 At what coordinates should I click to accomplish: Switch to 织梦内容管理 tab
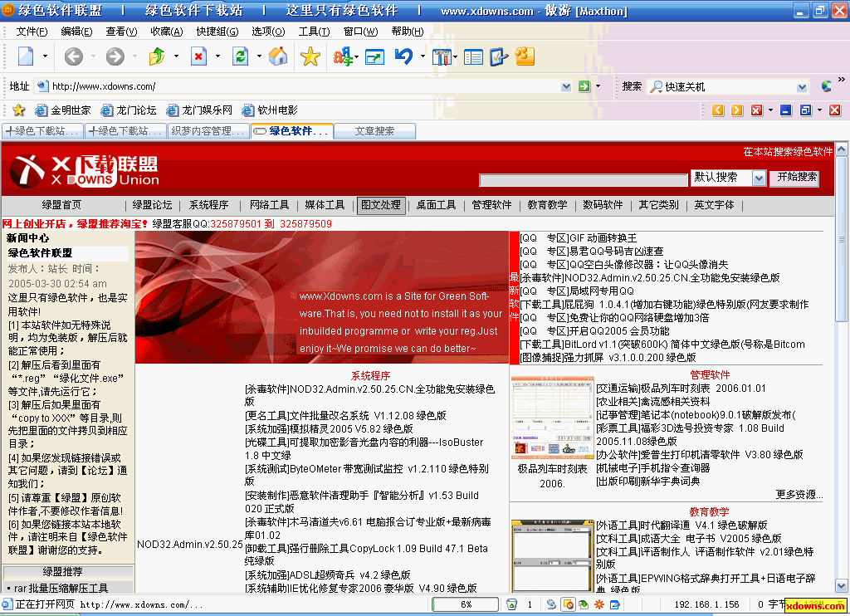[x=208, y=130]
